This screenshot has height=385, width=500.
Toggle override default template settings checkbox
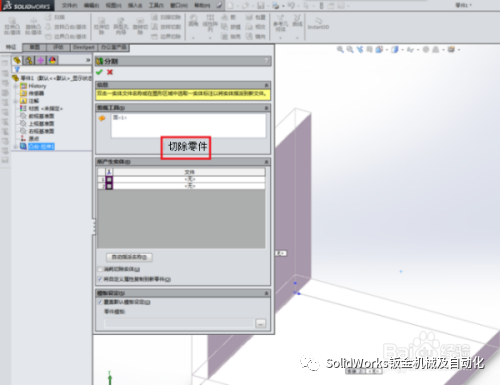tap(100, 302)
